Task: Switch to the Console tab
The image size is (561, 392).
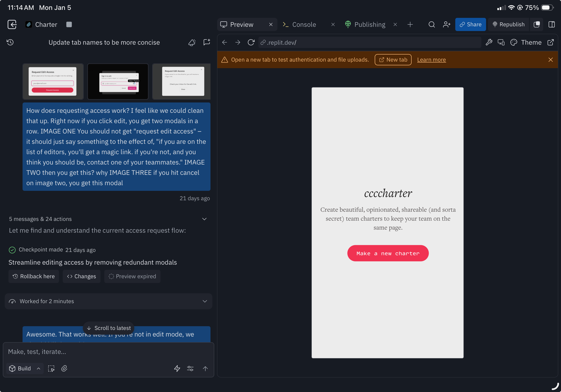Action: (x=304, y=24)
